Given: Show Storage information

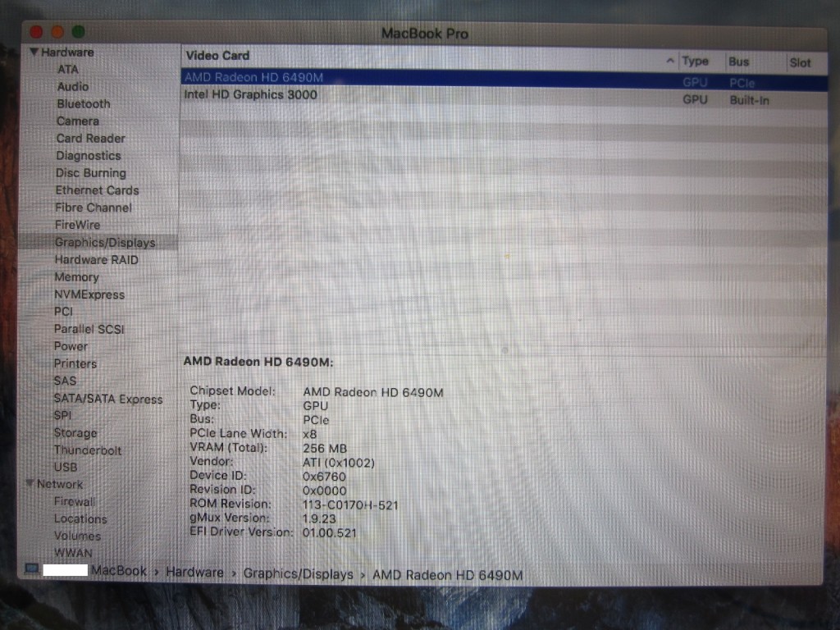Looking at the screenshot, I should (75, 432).
